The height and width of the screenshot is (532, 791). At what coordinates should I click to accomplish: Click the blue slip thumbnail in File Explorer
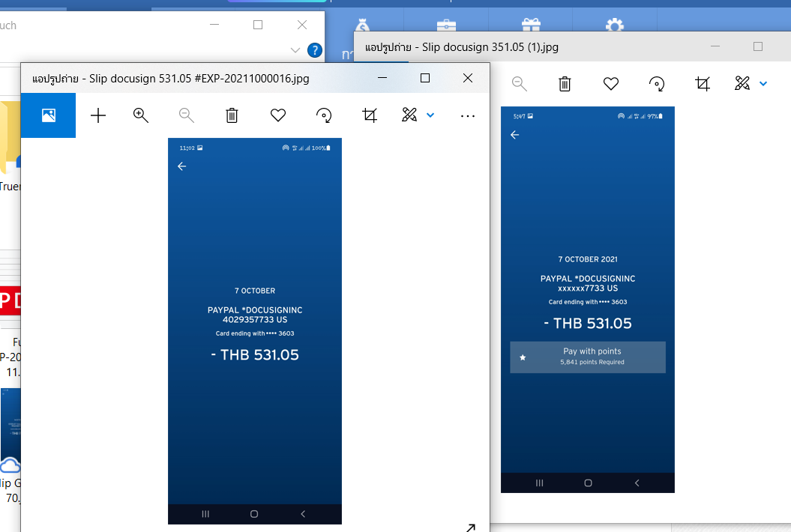(10, 423)
